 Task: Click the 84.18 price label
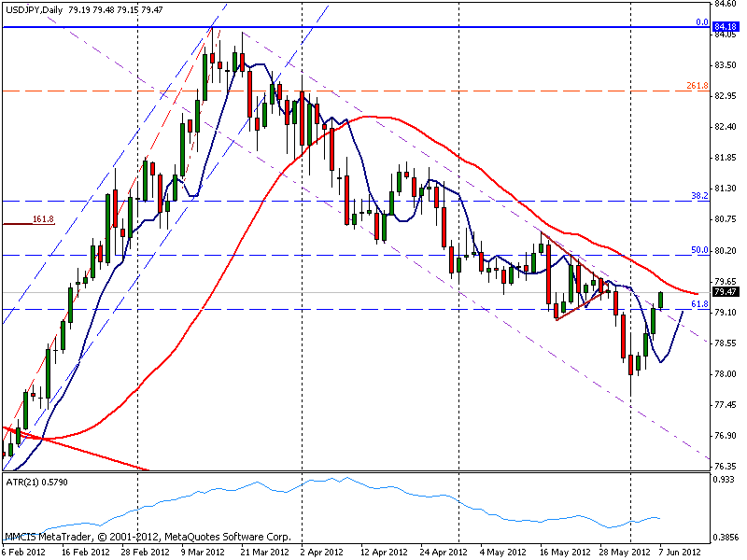tap(726, 27)
